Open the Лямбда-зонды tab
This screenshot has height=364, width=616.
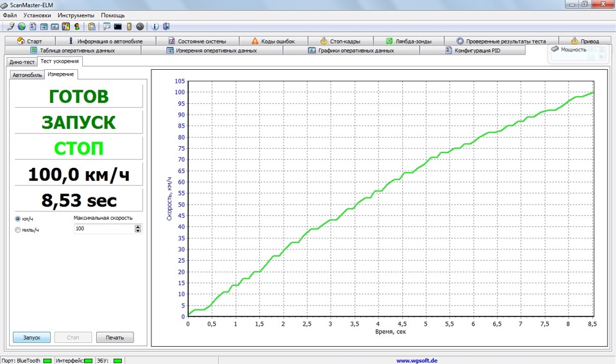409,41
